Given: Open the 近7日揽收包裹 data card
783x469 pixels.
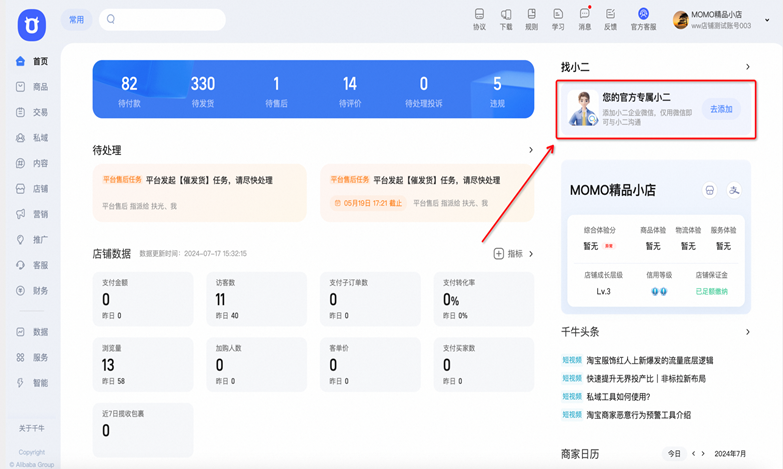Looking at the screenshot, I should pos(143,430).
